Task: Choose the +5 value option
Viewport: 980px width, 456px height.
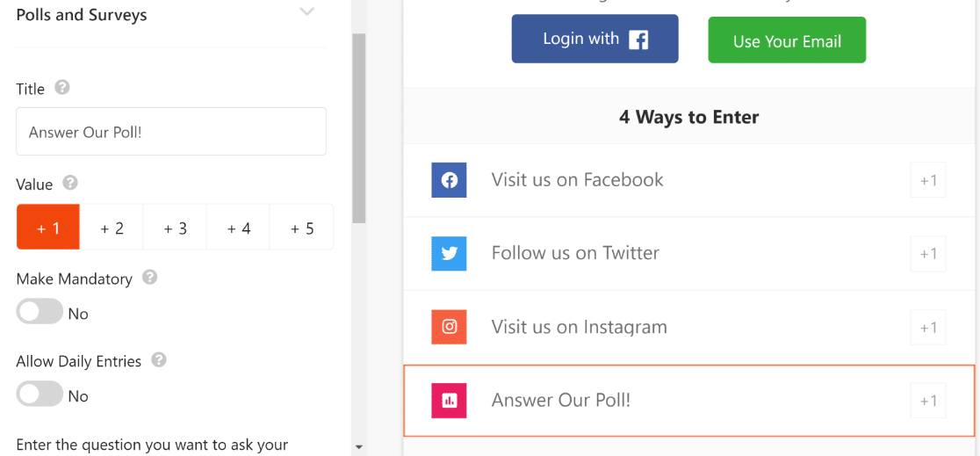Action: (x=302, y=228)
